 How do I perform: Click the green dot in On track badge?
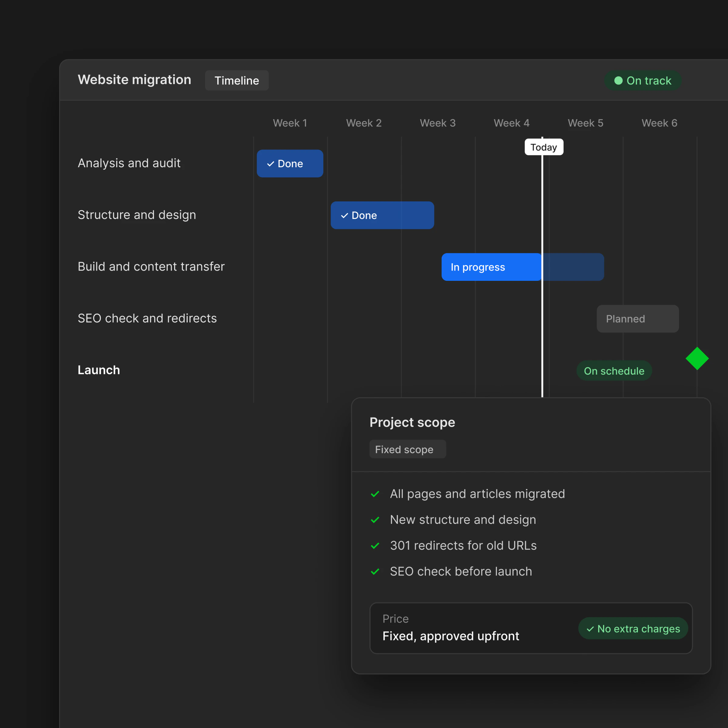point(618,80)
